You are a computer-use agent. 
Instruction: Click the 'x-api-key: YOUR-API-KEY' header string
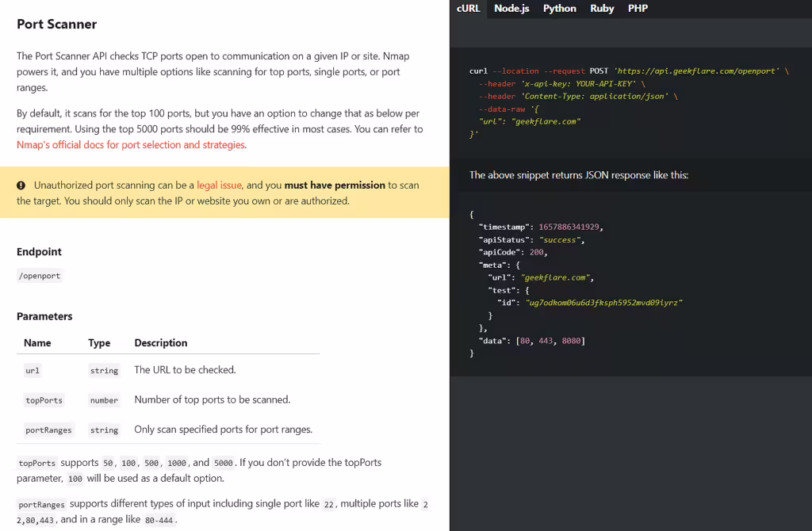point(578,84)
